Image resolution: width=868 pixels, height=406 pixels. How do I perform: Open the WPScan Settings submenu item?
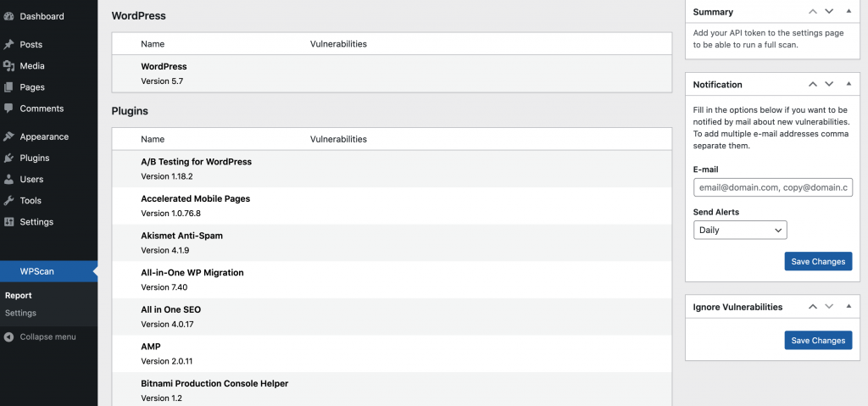(x=20, y=313)
